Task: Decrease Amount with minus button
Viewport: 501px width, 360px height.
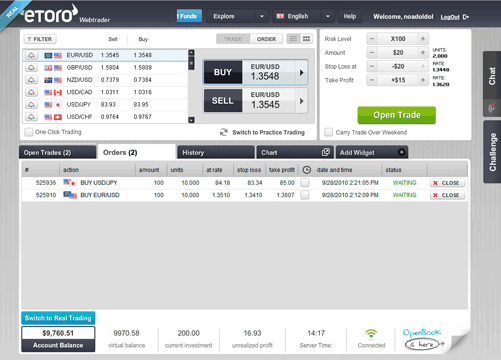Action: pos(372,52)
